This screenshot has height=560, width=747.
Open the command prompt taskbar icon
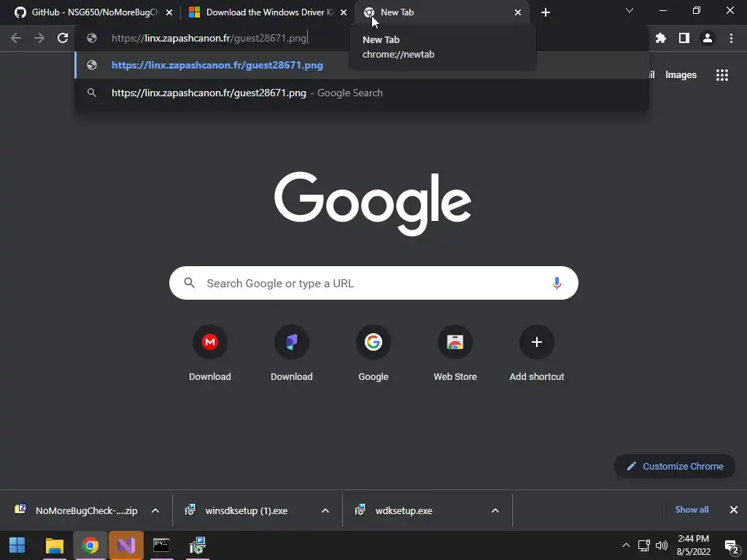161,545
